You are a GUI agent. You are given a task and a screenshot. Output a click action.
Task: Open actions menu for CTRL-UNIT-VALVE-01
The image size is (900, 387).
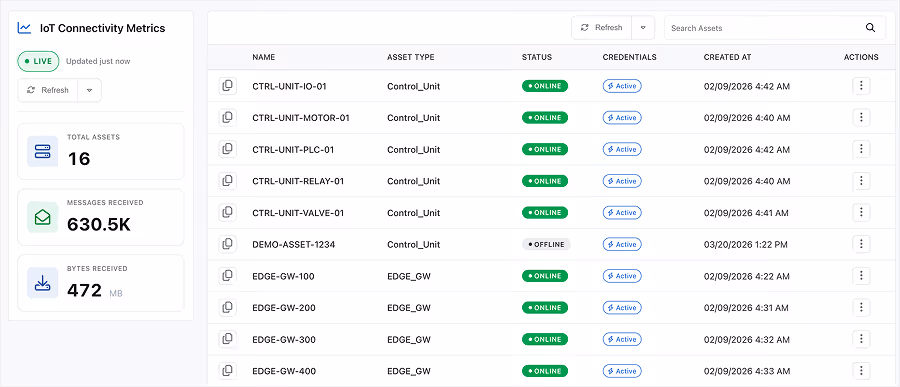pos(861,212)
